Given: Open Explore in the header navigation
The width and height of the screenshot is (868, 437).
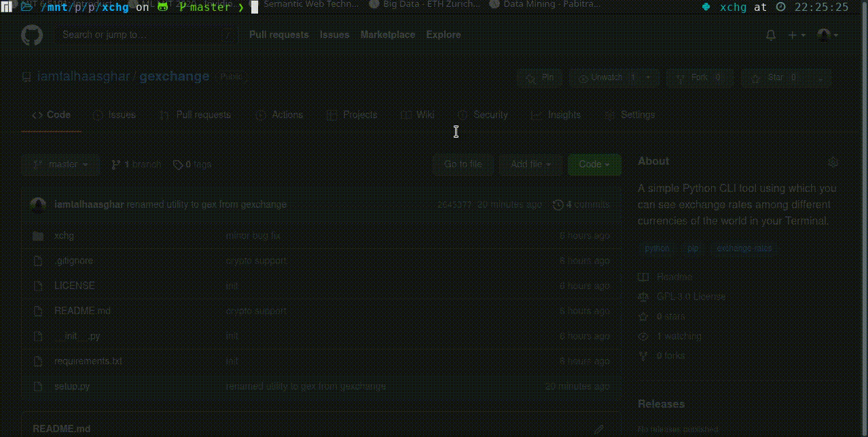Looking at the screenshot, I should coord(444,35).
